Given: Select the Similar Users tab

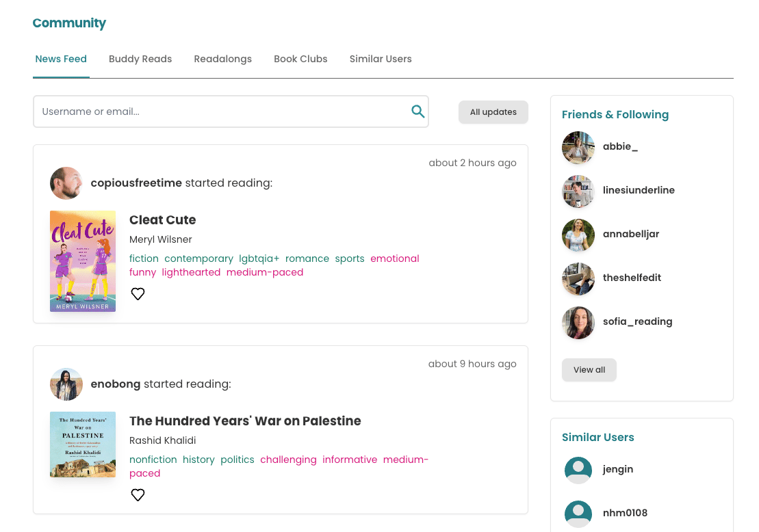Looking at the screenshot, I should (x=381, y=59).
